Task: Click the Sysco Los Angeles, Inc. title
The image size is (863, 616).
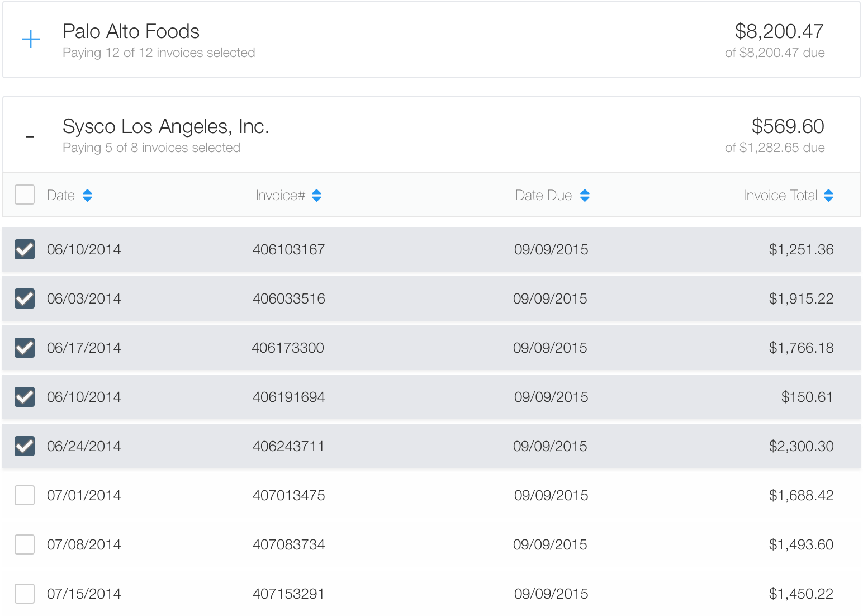Action: [165, 126]
